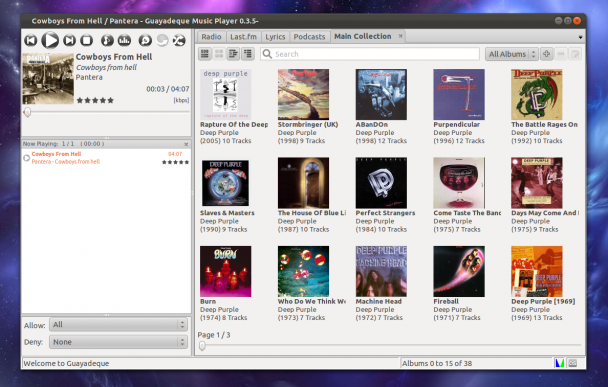Click 'Albums 0 to 15 of 38' status text
The image size is (608, 387).
coord(437,363)
